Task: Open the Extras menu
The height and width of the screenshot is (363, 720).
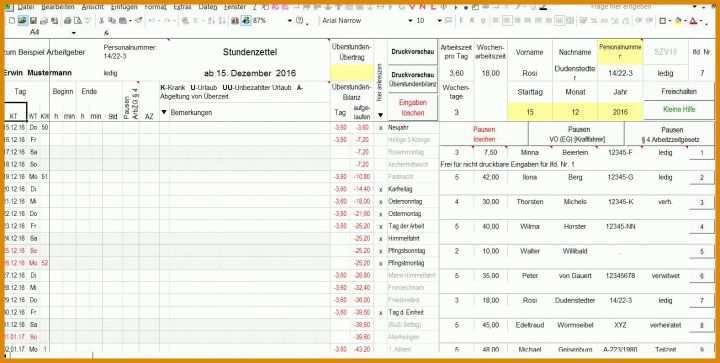Action: (183, 7)
